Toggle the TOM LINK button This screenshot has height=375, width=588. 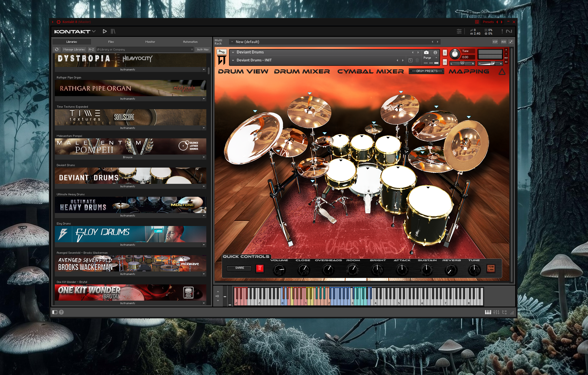(491, 268)
